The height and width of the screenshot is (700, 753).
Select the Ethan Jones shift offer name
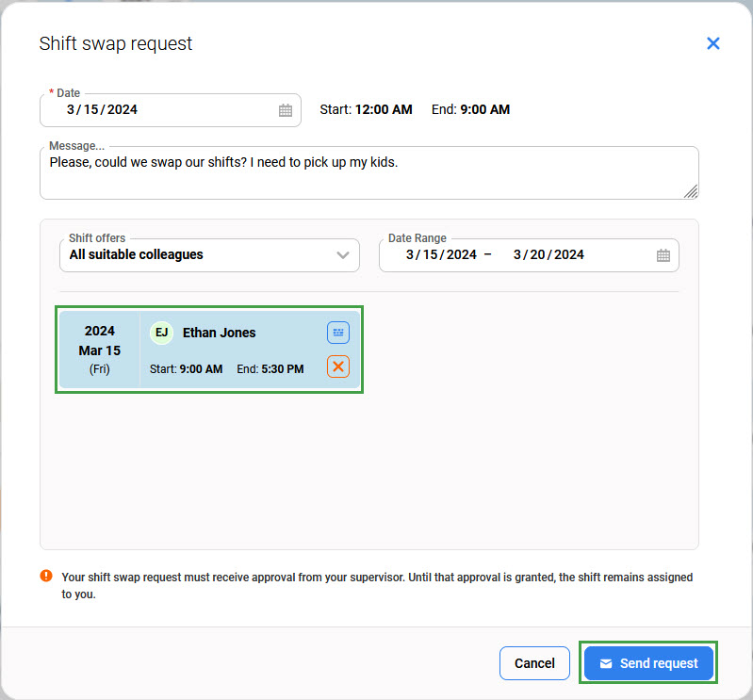pyautogui.click(x=219, y=333)
